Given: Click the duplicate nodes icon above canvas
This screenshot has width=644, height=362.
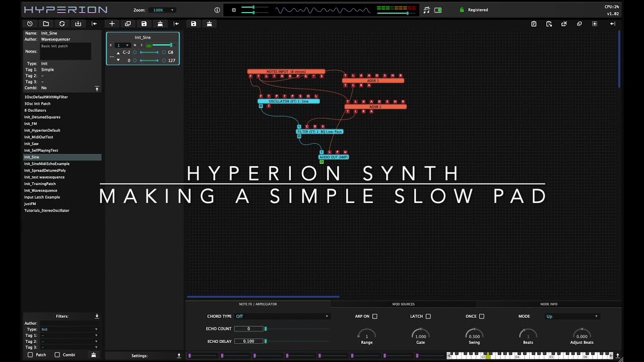Looking at the screenshot, I should [579, 24].
